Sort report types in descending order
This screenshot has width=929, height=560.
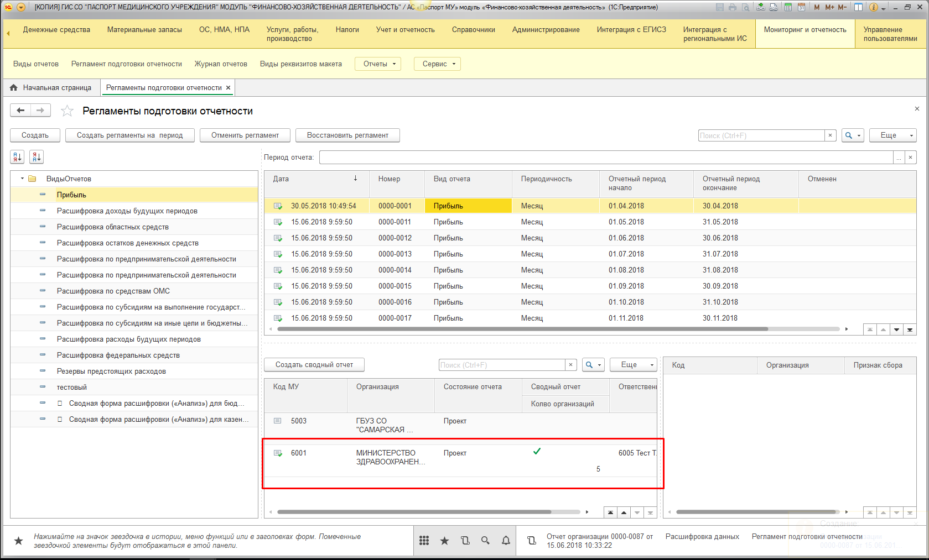(37, 157)
